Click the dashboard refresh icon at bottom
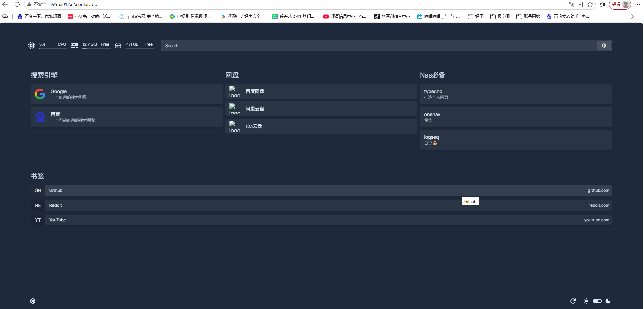This screenshot has height=309, width=644. tap(573, 301)
